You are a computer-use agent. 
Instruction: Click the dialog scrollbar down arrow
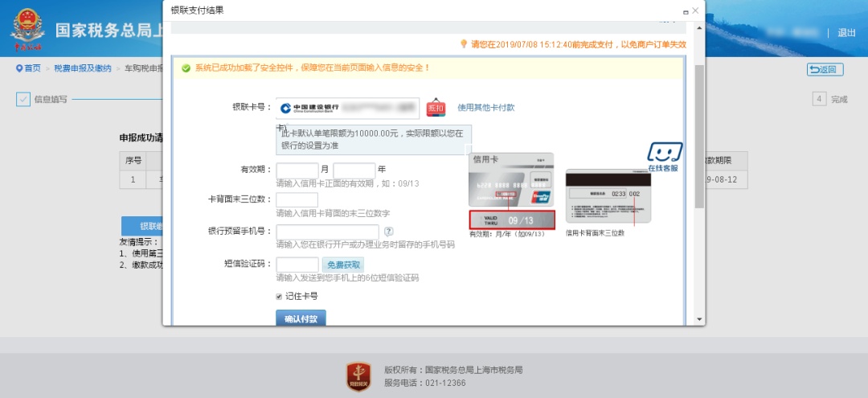pyautogui.click(x=699, y=319)
